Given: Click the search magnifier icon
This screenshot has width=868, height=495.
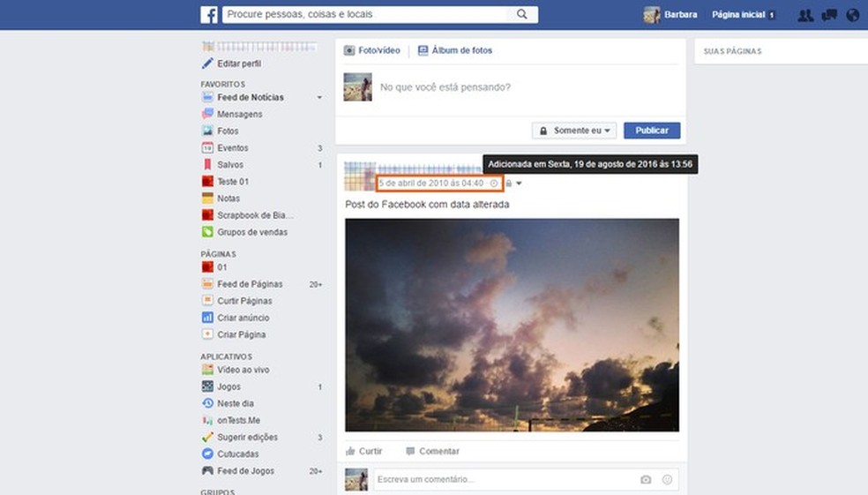Looking at the screenshot, I should pyautogui.click(x=521, y=14).
